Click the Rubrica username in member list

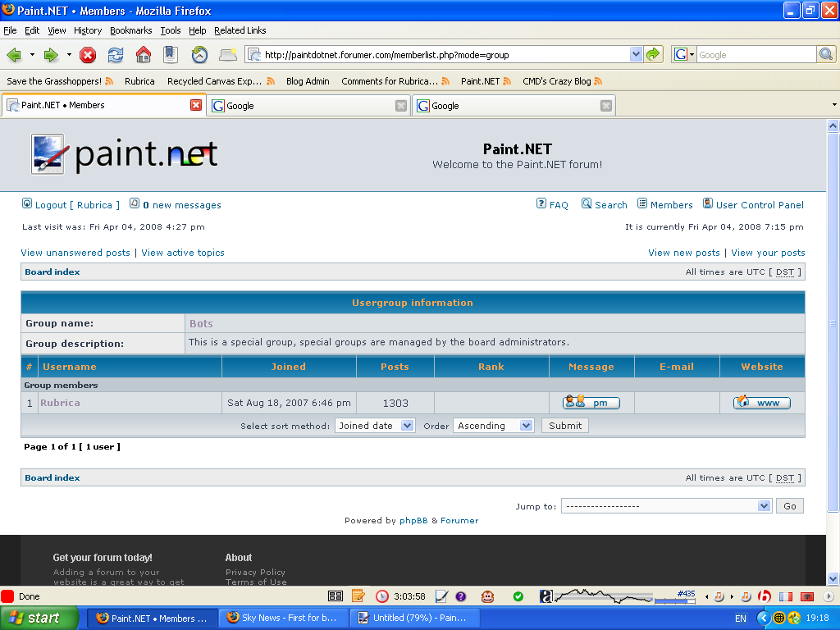[x=60, y=402]
